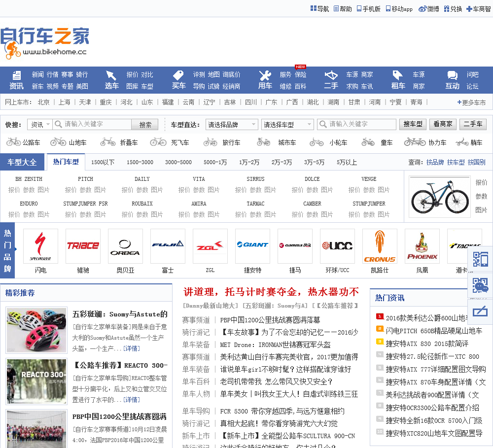Open the REACTO 300 article thumbnail

[x=36, y=381]
